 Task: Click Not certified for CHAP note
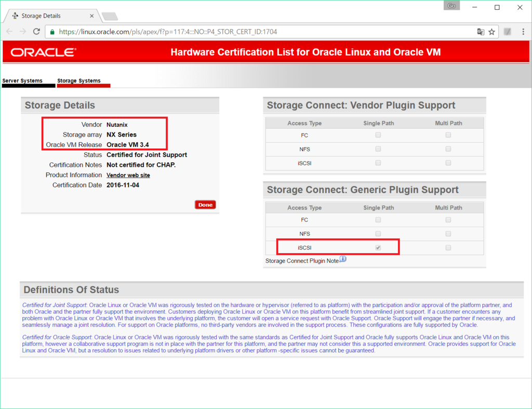click(141, 165)
